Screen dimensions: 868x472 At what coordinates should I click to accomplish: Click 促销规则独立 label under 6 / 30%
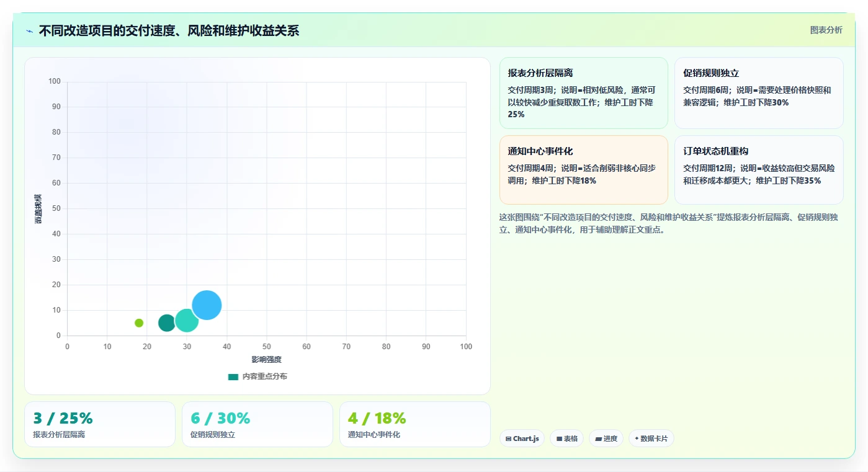point(213,435)
